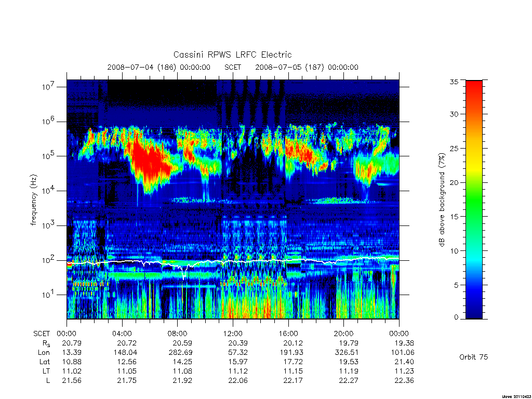Click the "SCET" row label under the plot
This screenshot has width=532, height=399.
(42, 334)
